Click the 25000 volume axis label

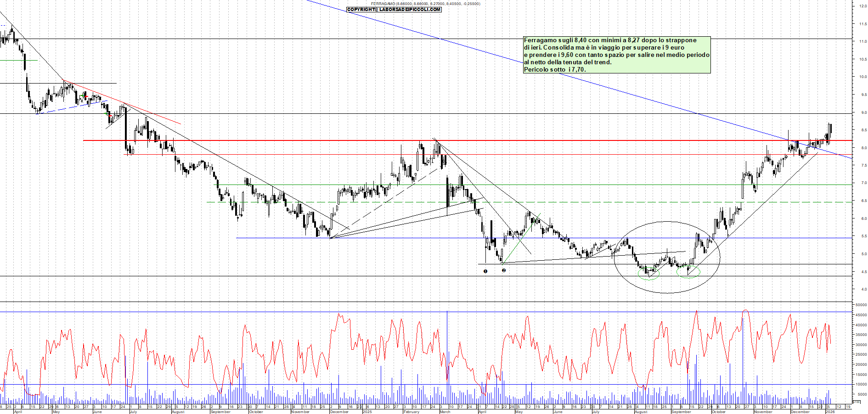pyautogui.click(x=861, y=355)
